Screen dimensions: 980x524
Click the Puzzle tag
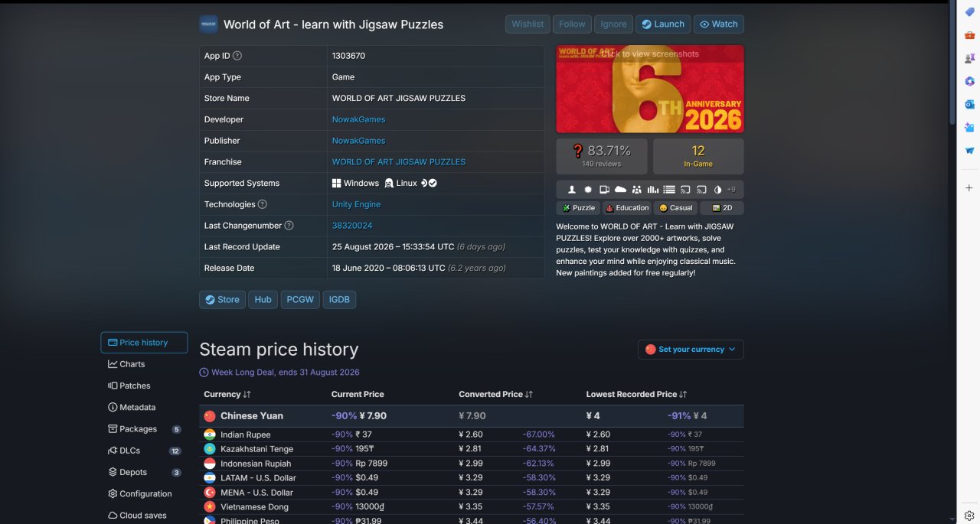pos(578,208)
